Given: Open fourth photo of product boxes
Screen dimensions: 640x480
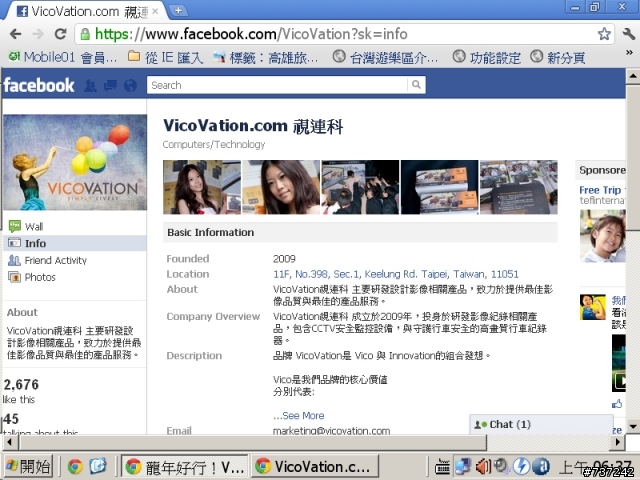Looking at the screenshot, I should pos(439,187).
